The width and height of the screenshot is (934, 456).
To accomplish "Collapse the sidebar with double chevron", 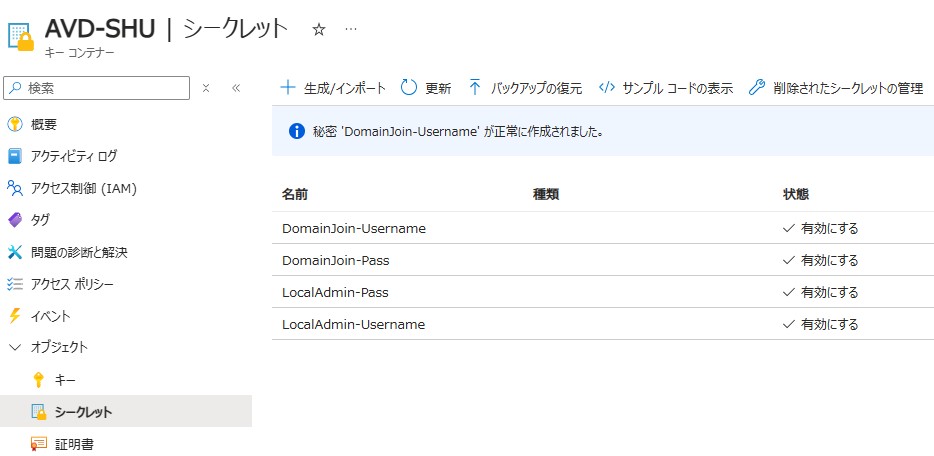I will click(x=236, y=88).
